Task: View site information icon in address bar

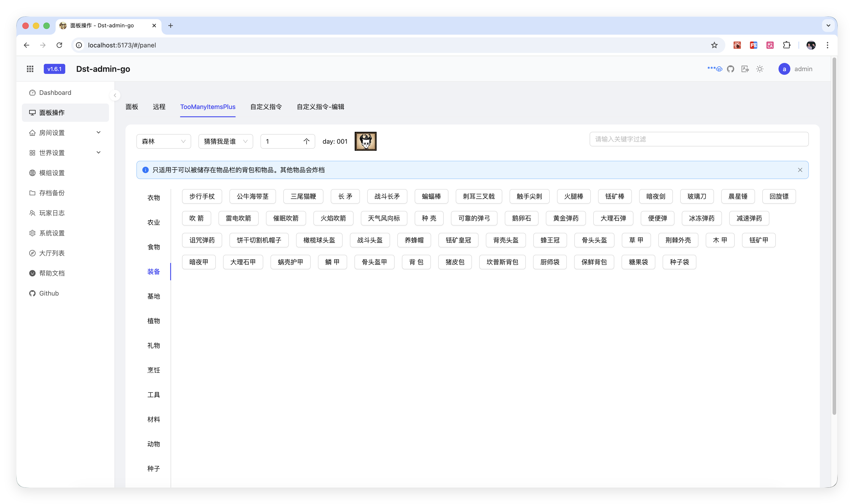Action: 79,45
